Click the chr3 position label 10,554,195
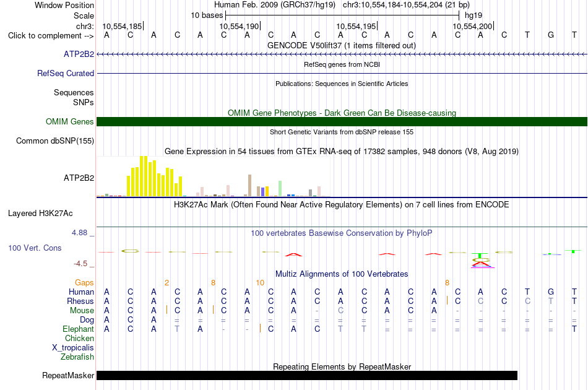Screen dimensions: 588x390 [357, 26]
